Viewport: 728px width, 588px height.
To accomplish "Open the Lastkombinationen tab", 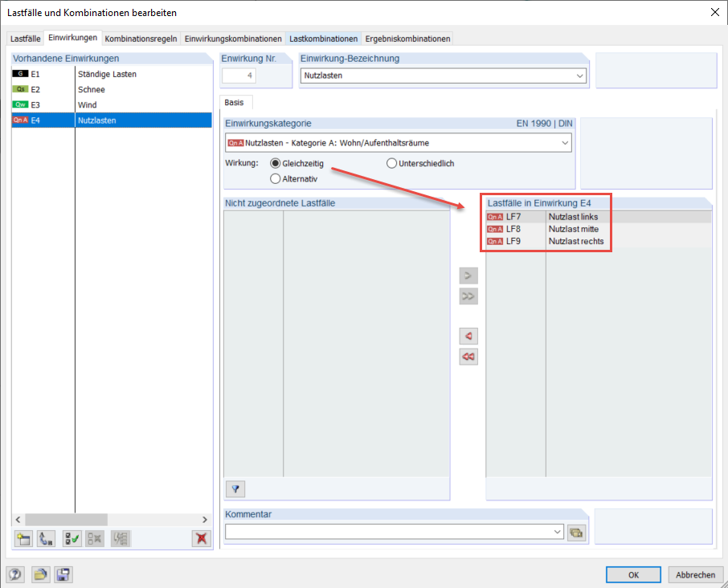I will [324, 39].
